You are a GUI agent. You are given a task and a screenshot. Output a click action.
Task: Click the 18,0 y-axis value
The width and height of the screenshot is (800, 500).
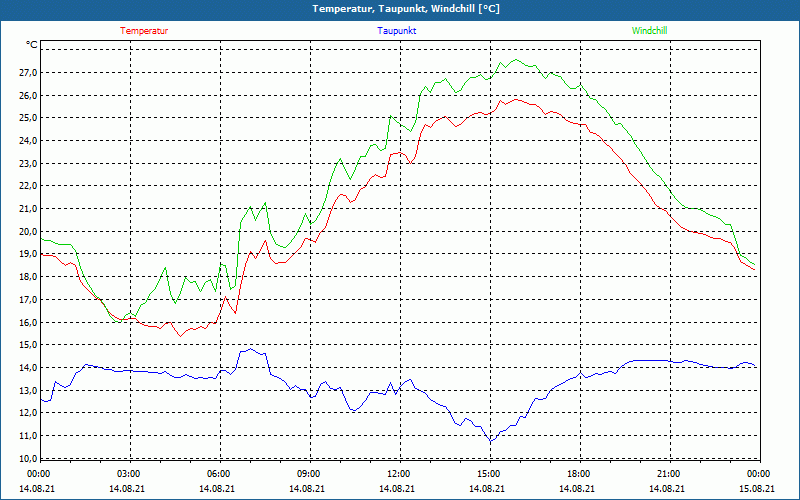[29, 277]
